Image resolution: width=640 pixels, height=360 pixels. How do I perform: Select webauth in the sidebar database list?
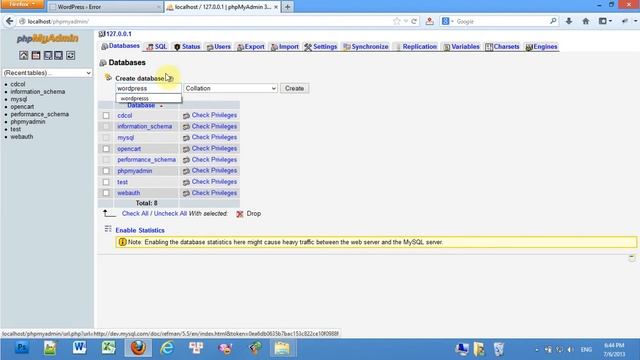point(22,137)
